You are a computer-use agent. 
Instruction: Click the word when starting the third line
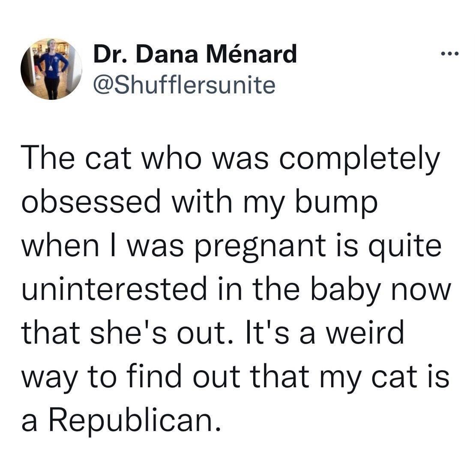[60, 245]
